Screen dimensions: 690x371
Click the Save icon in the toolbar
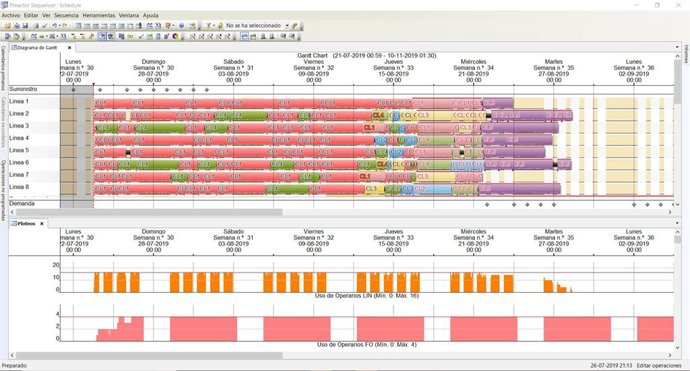point(26,26)
